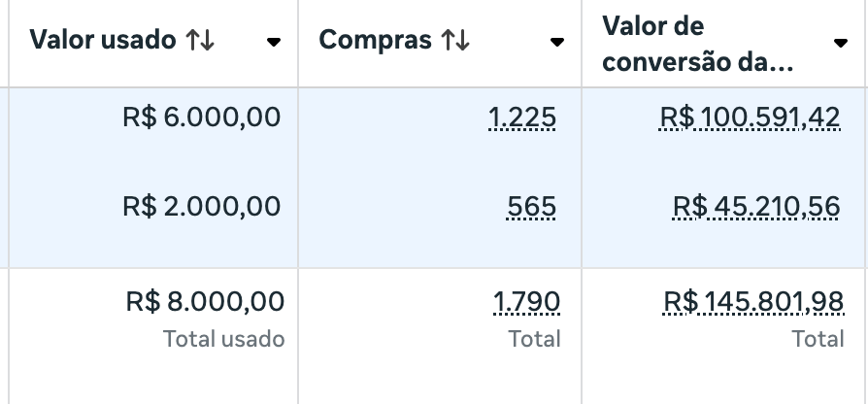Image resolution: width=868 pixels, height=404 pixels.
Task: Open the R$ 45.210,56 conversion value
Action: tap(756, 207)
